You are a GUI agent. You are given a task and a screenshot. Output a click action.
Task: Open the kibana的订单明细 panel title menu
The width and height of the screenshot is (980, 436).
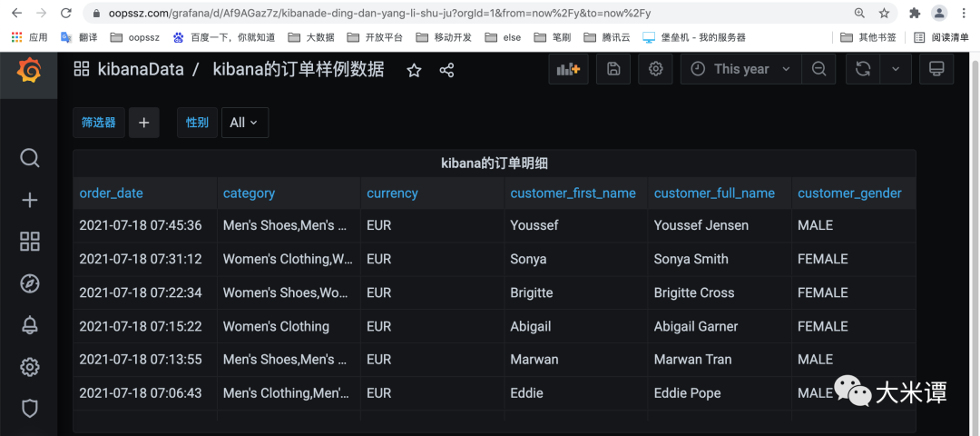[495, 163]
